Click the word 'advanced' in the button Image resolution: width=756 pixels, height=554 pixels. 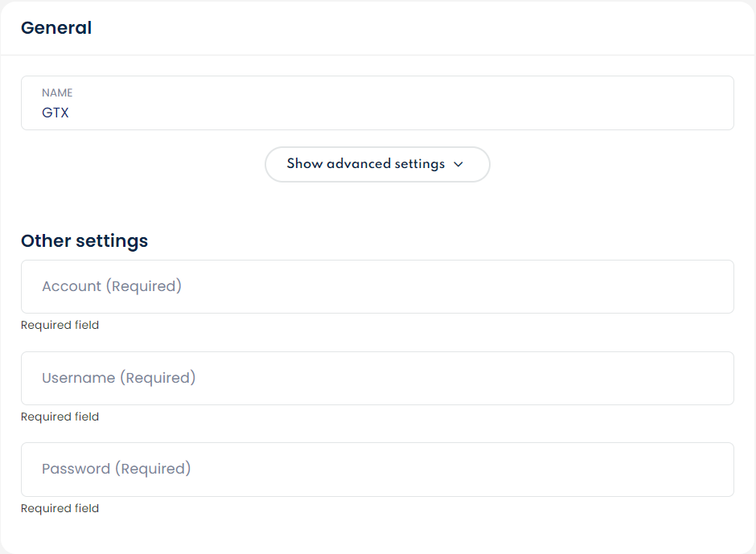tap(358, 164)
